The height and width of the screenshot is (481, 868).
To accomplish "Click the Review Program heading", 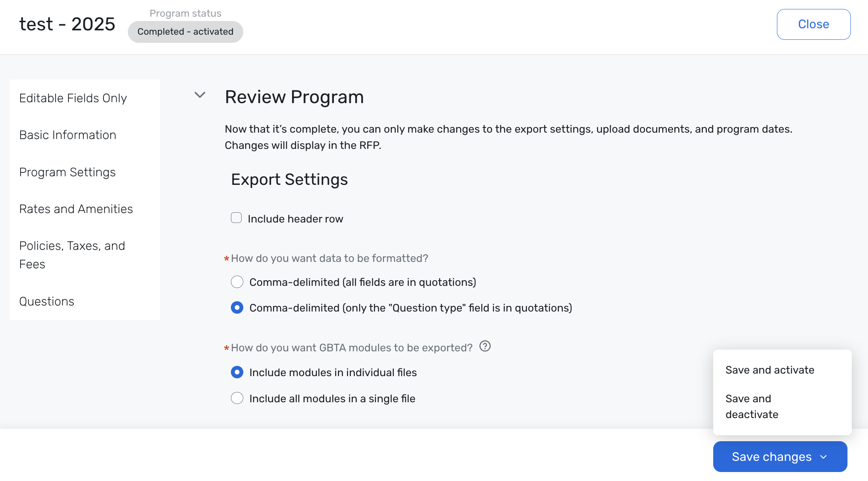I will [294, 97].
